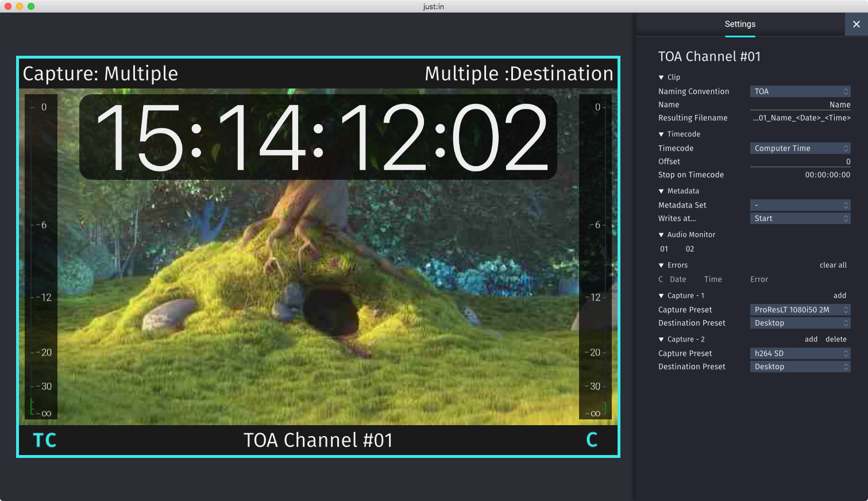Screen dimensions: 868x501
Task: Collapse the Timecode section
Action: tap(661, 134)
